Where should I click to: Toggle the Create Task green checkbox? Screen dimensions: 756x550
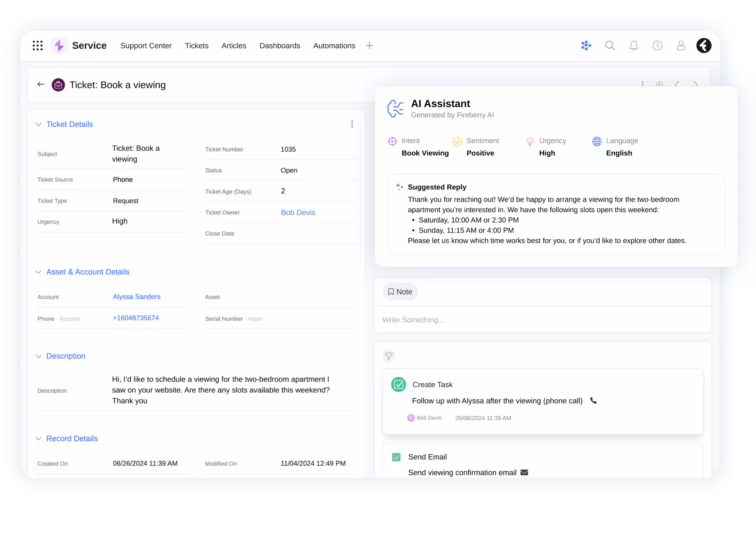point(399,385)
